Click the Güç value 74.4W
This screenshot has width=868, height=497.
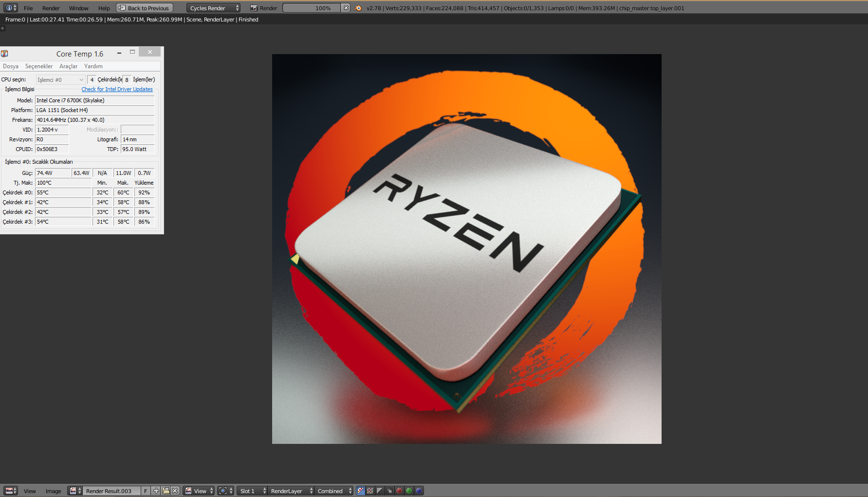tap(53, 173)
